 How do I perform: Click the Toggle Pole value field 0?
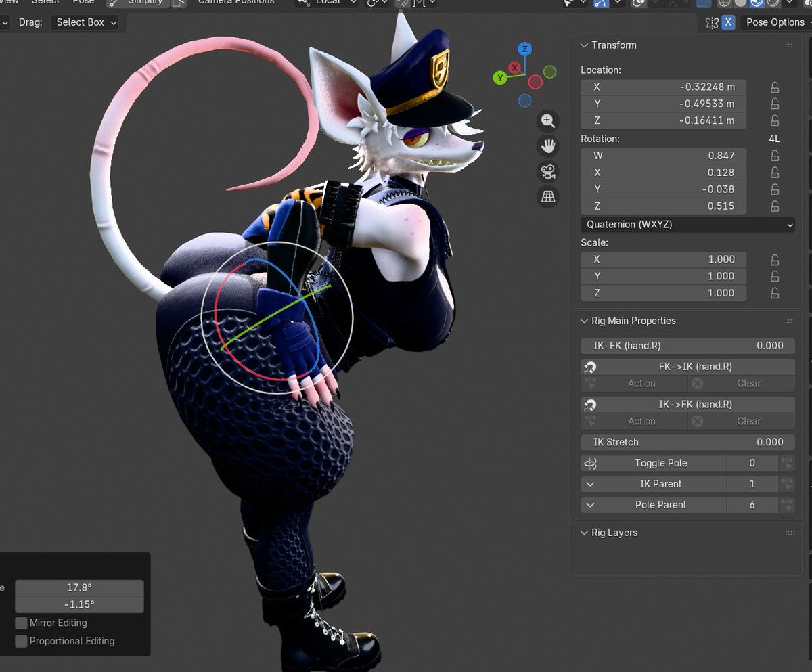pyautogui.click(x=752, y=464)
